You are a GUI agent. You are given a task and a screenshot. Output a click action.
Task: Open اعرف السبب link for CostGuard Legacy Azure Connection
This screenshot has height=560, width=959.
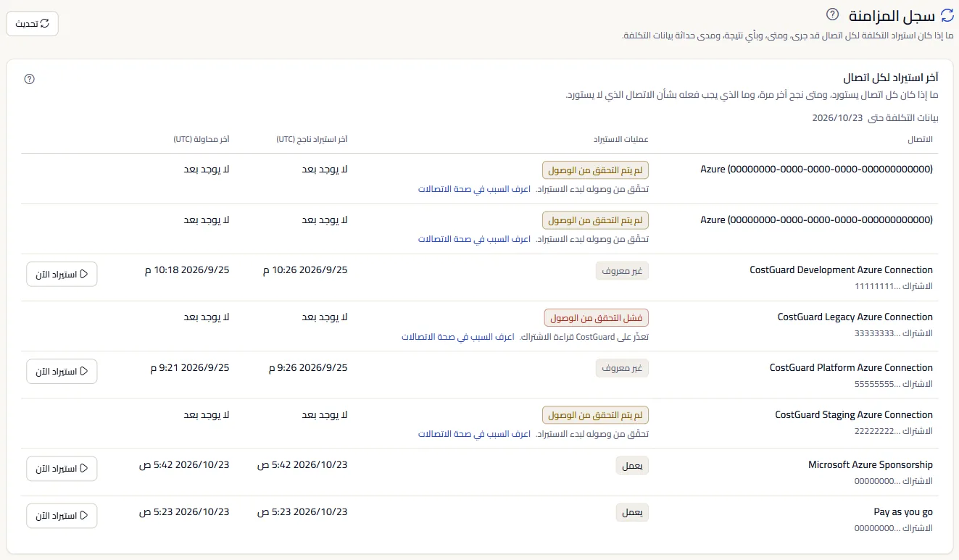(458, 337)
